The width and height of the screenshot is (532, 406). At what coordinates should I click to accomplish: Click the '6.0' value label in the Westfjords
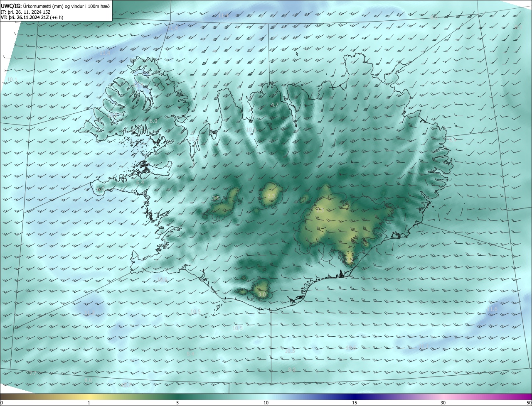click(x=153, y=121)
